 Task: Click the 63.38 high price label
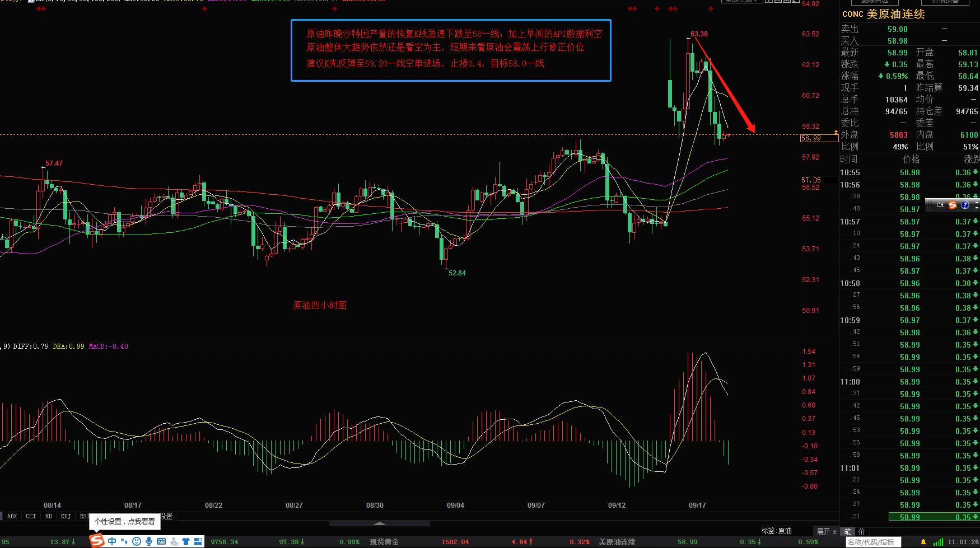coord(699,34)
